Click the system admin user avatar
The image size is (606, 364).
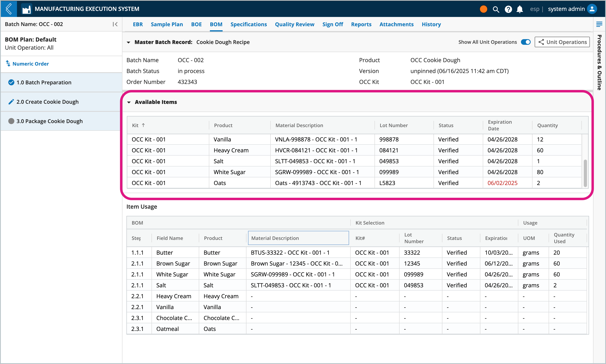[592, 9]
